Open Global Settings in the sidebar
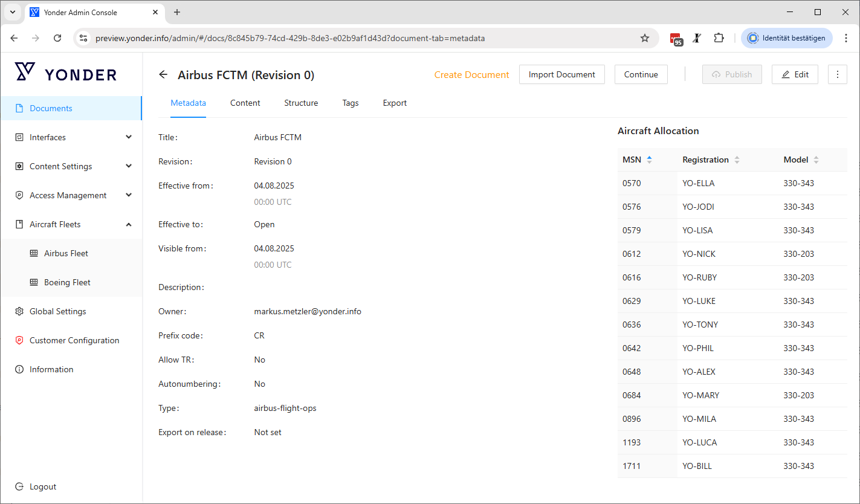860x504 pixels. point(71,311)
